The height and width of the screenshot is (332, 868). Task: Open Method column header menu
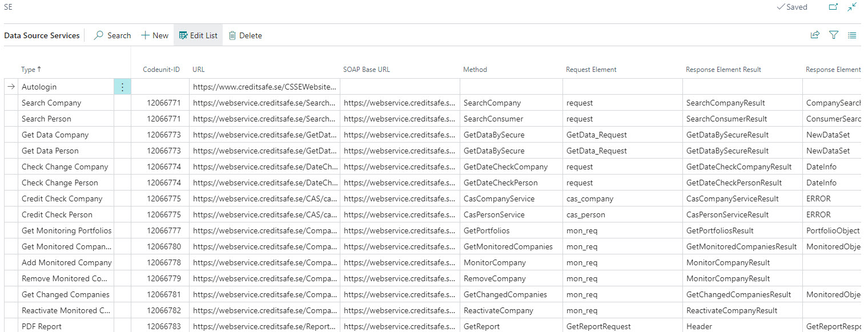click(x=475, y=70)
